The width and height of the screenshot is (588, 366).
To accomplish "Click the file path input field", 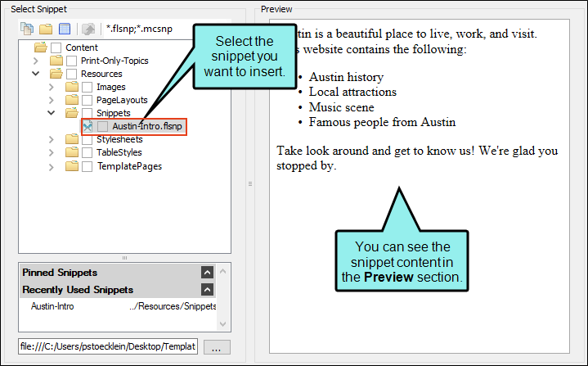I will click(108, 346).
